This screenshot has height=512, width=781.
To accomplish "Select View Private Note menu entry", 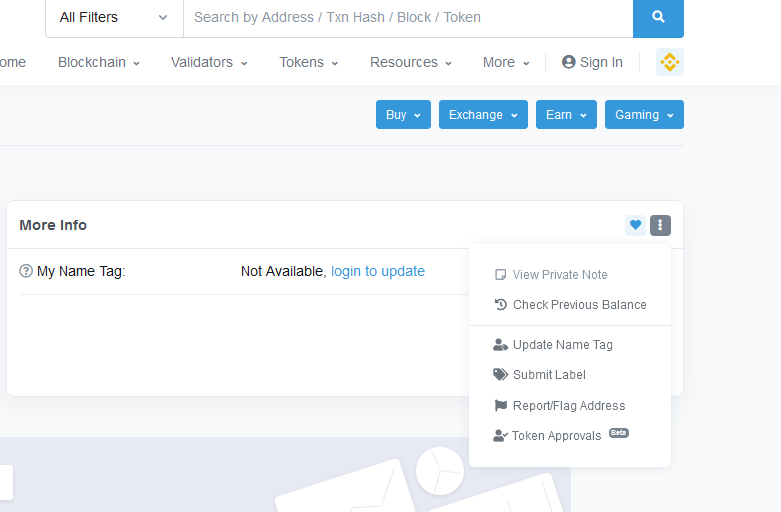I will pyautogui.click(x=570, y=275).
